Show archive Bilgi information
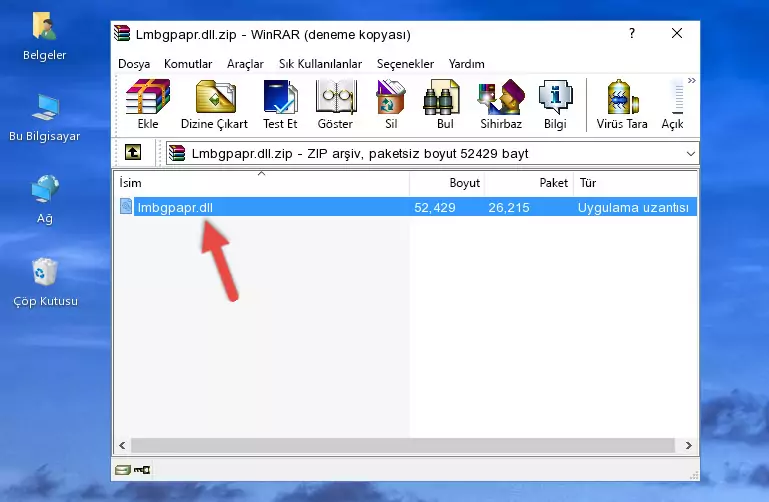Image resolution: width=769 pixels, height=502 pixels. [x=555, y=104]
